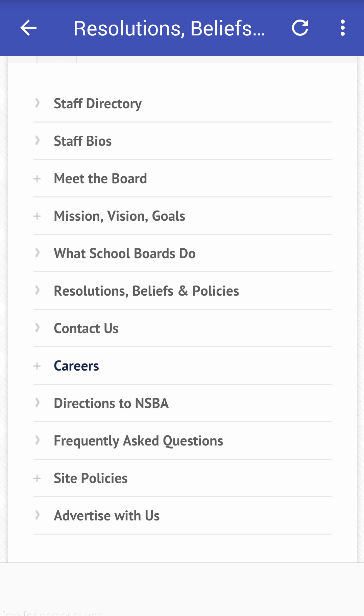Open the Site Policies link

coord(90,478)
